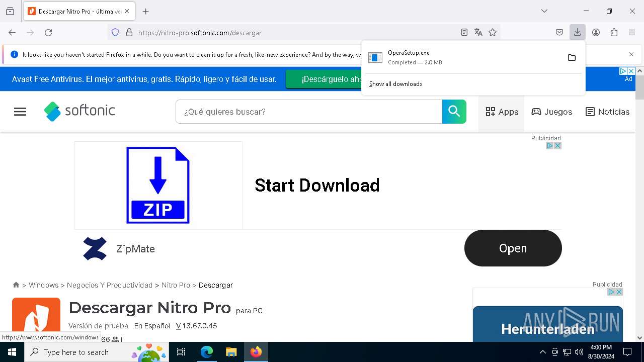The height and width of the screenshot is (362, 644).
Task: Click Start Download ad text
Action: pos(317,186)
